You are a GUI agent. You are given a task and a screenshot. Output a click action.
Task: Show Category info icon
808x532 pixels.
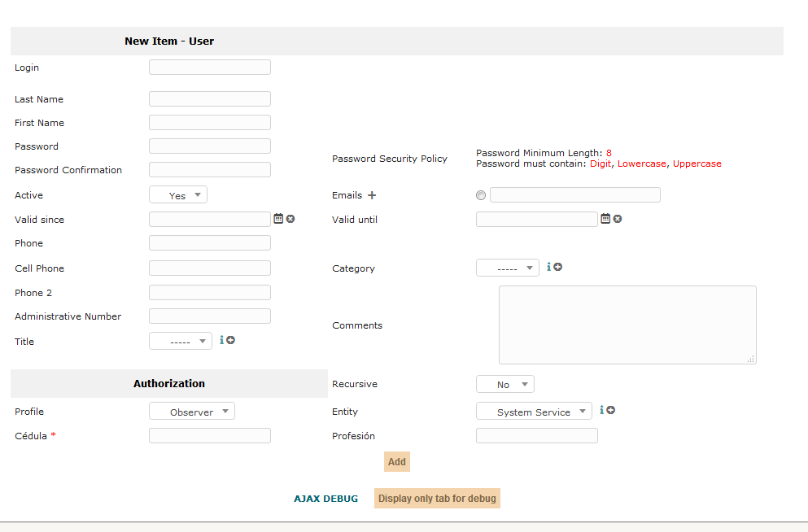tap(548, 267)
